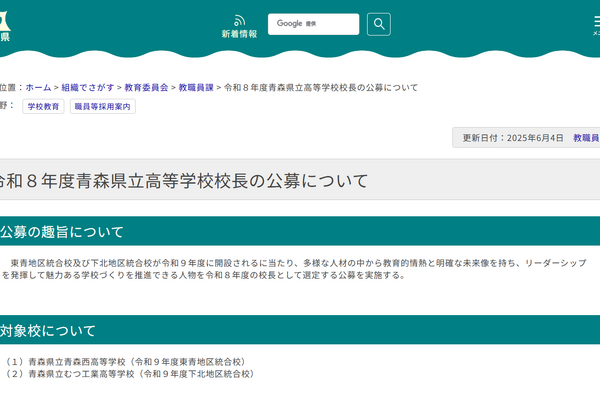Click 教職員課 link beside the update date

(x=586, y=138)
